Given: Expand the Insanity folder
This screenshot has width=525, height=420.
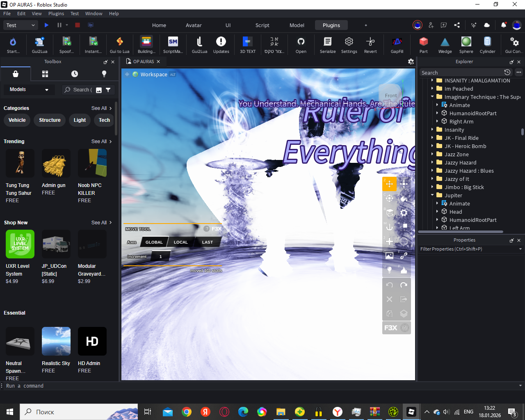Looking at the screenshot, I should [432, 130].
